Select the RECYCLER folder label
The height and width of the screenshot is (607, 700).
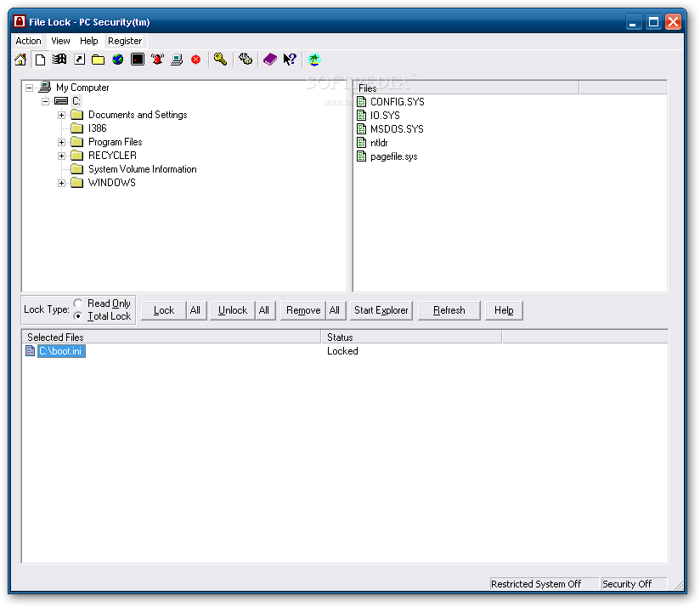click(112, 156)
